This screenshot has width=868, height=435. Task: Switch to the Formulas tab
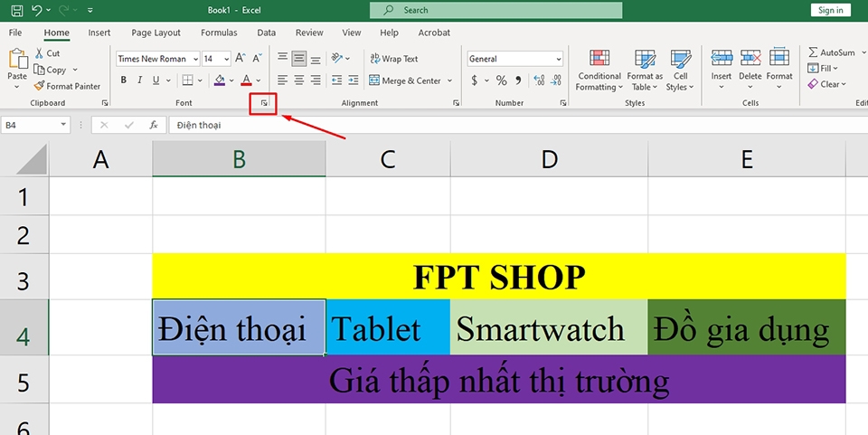point(219,33)
